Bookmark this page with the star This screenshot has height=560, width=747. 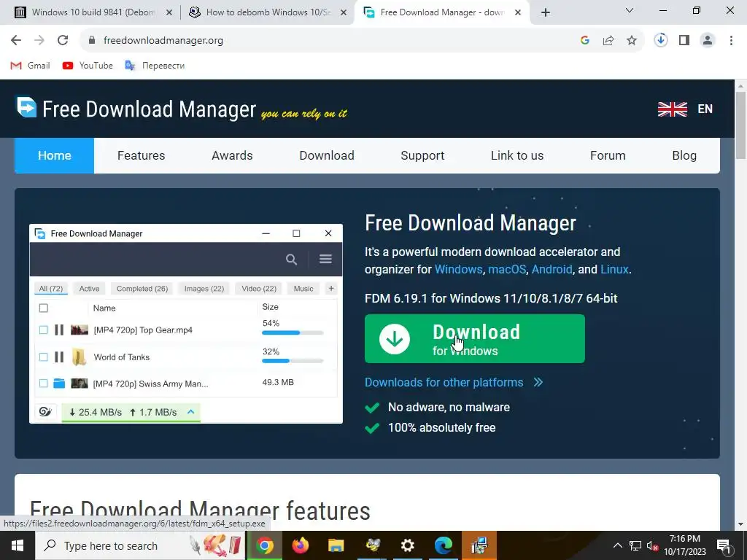point(632,41)
